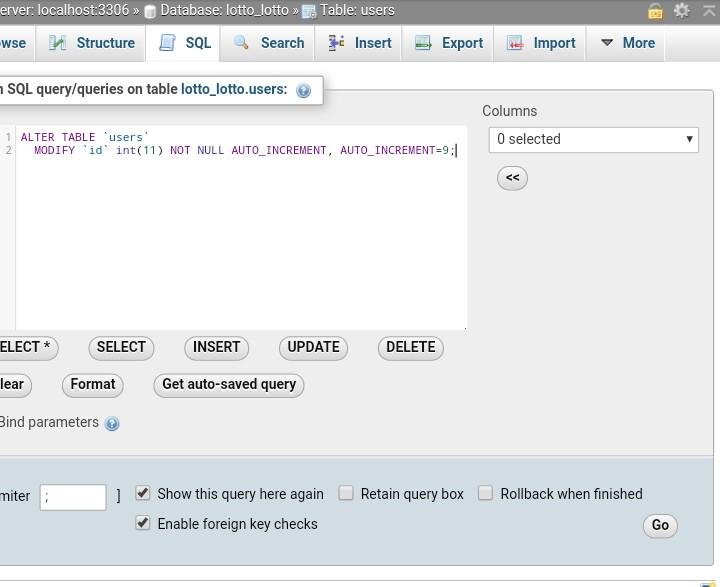Viewport: 720px width, 587px height.
Task: Click the table icon in breadcrumb
Action: click(309, 11)
